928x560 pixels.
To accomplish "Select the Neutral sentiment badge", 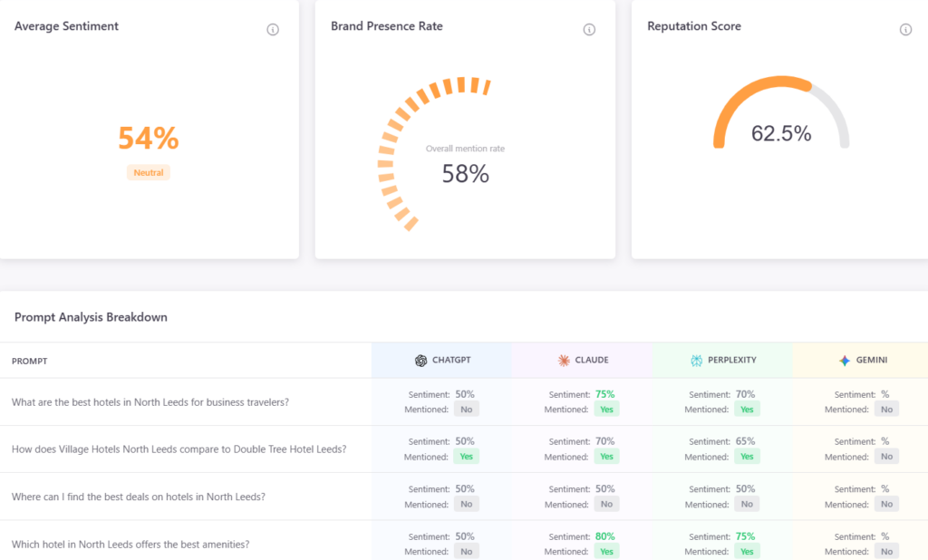I will pos(149,172).
